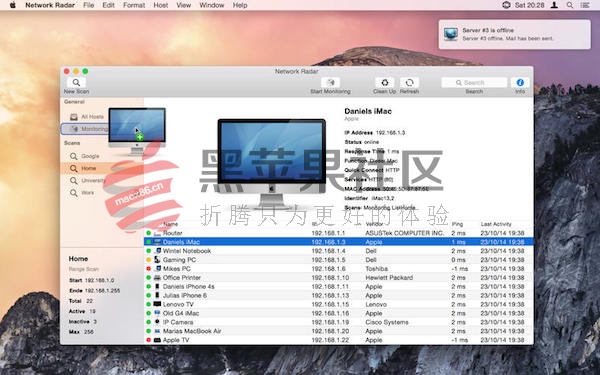Click the Server #3 offline notification
This screenshot has width=600, height=375.
(514, 34)
